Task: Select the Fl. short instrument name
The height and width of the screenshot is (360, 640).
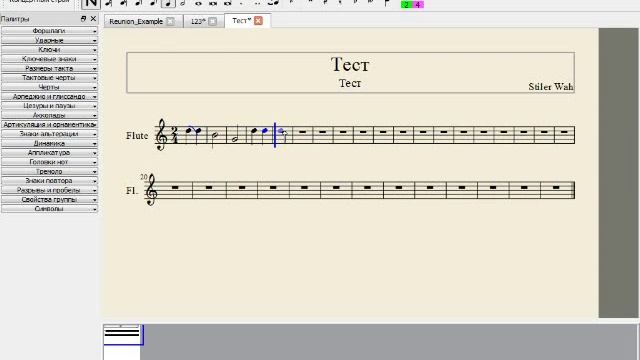Action: pos(132,191)
